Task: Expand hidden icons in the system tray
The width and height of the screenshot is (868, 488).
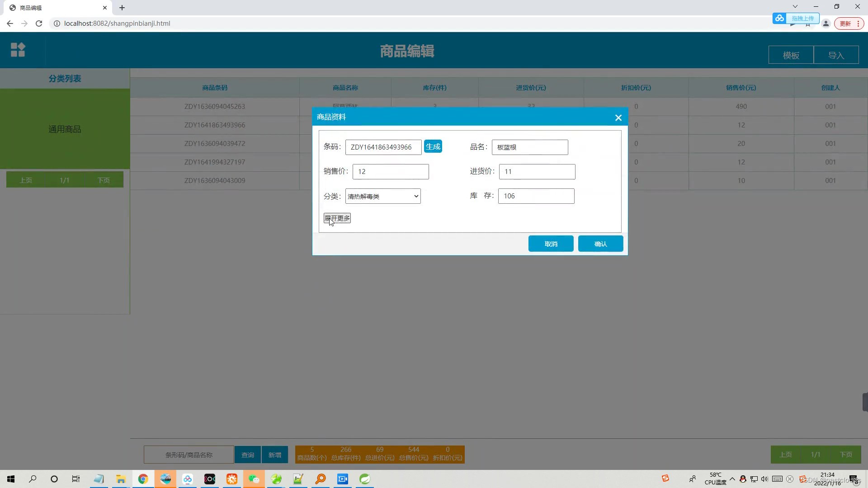Action: click(x=732, y=479)
